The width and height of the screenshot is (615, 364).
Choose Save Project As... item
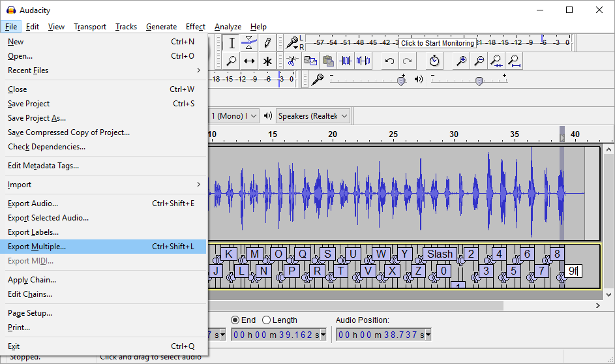tap(104, 118)
